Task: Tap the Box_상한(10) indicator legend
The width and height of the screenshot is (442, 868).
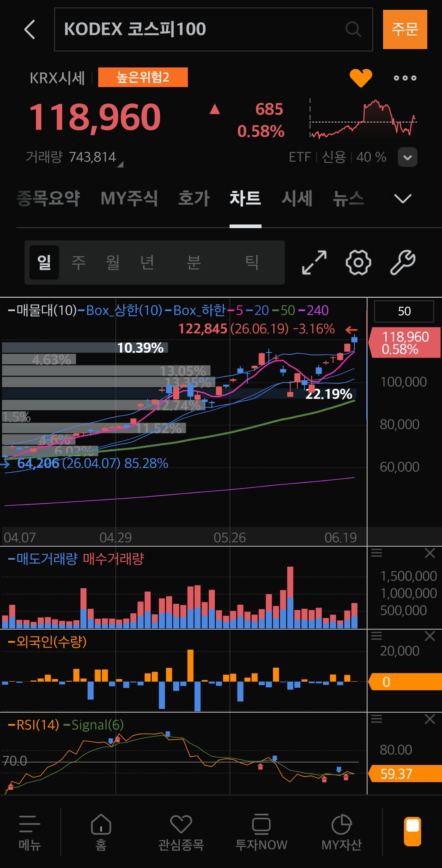Action: tap(120, 311)
